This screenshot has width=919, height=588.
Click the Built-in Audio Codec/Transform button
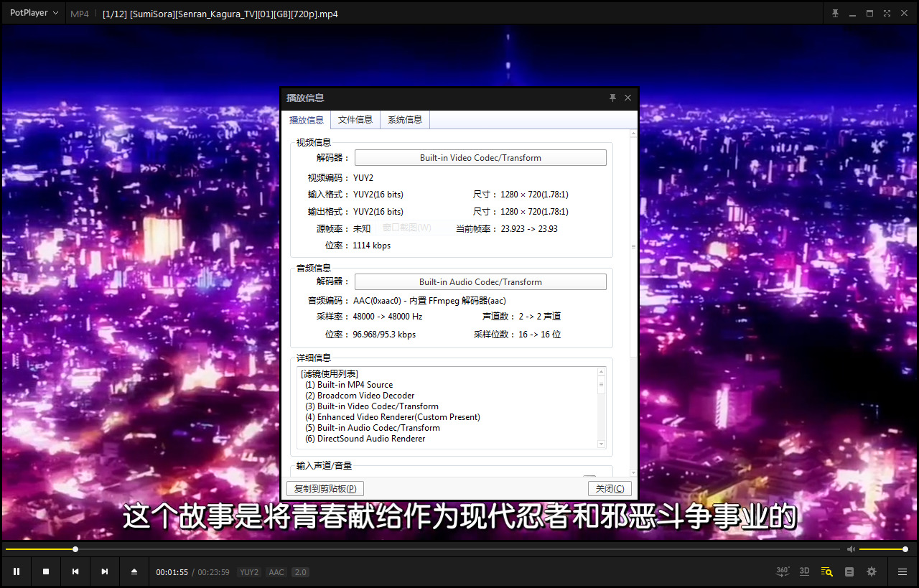pos(480,282)
